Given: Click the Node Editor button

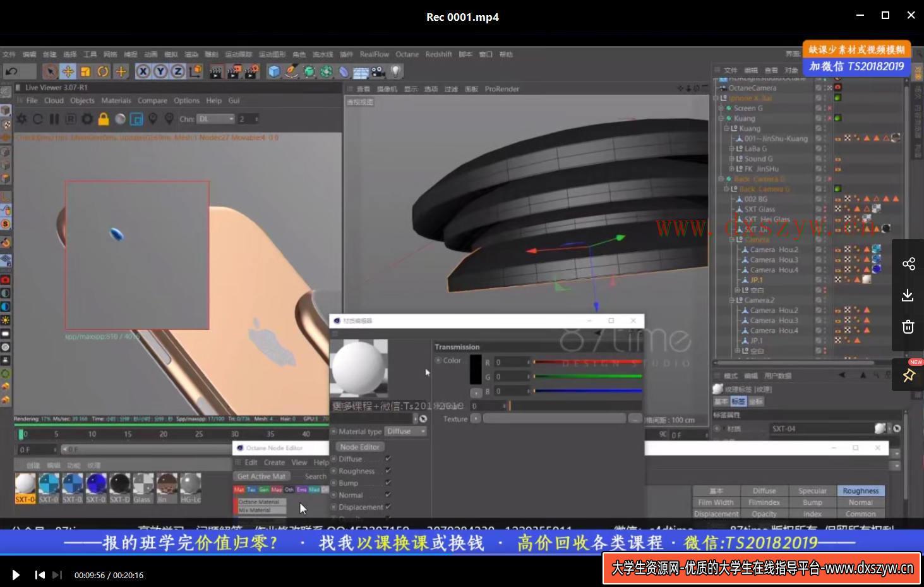Looking at the screenshot, I should coord(359,447).
